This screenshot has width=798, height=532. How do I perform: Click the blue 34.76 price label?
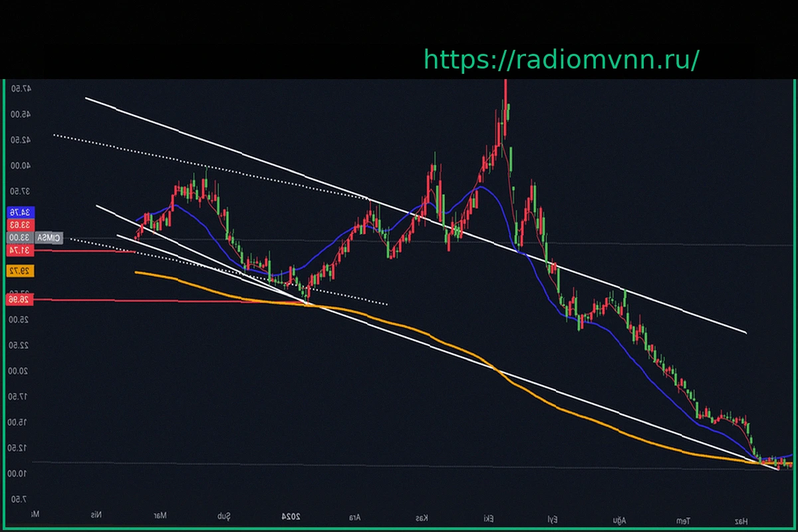click(x=19, y=212)
